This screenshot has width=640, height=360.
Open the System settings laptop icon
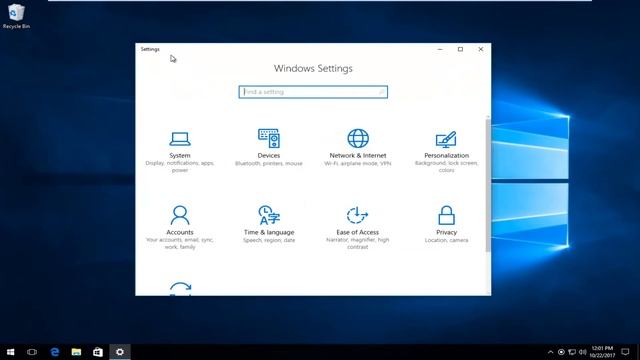click(x=180, y=139)
